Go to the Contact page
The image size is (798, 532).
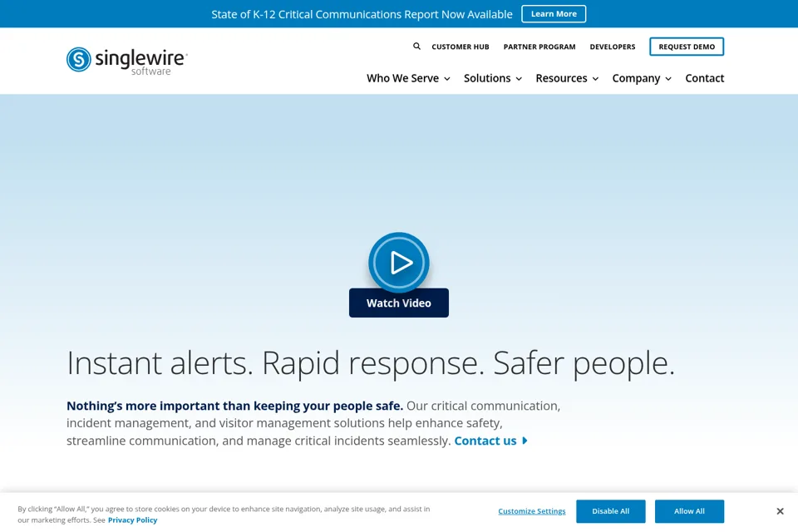pos(704,78)
